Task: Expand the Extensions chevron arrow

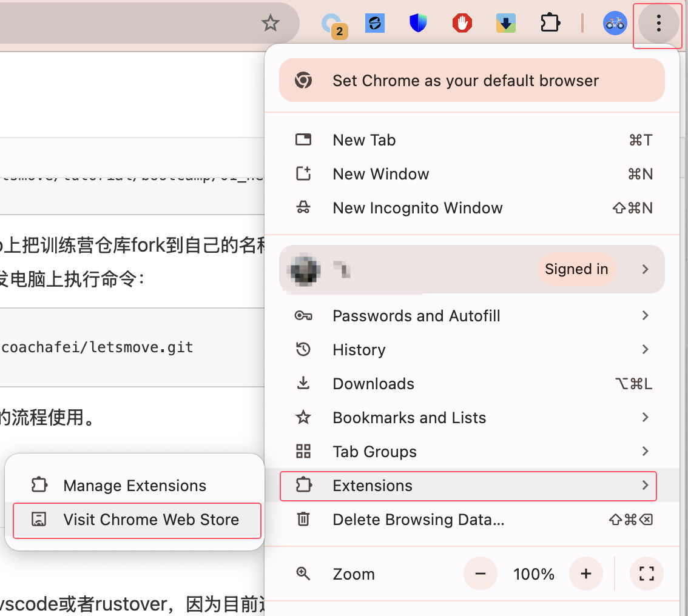Action: click(645, 485)
